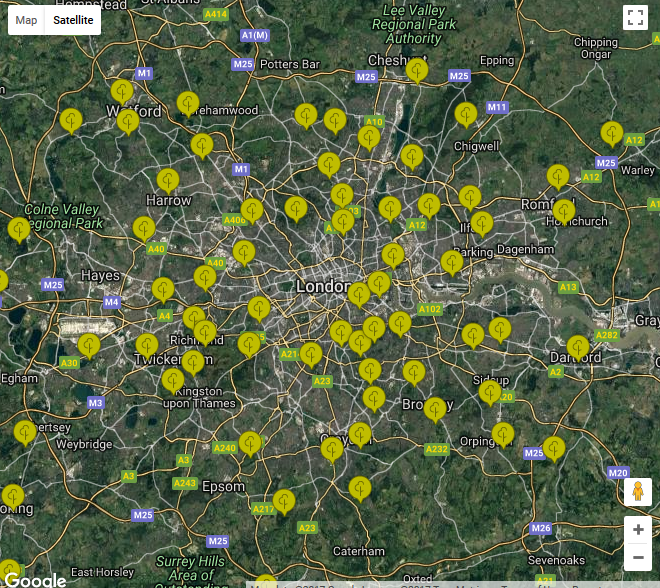Open tree marker beside the A10 shield
The height and width of the screenshot is (588, 660).
pos(369,138)
